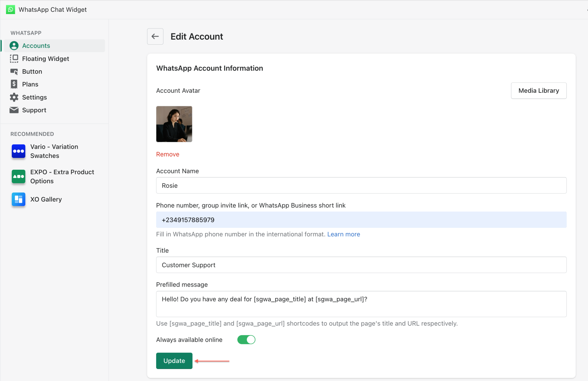Remove the account avatar

(168, 154)
